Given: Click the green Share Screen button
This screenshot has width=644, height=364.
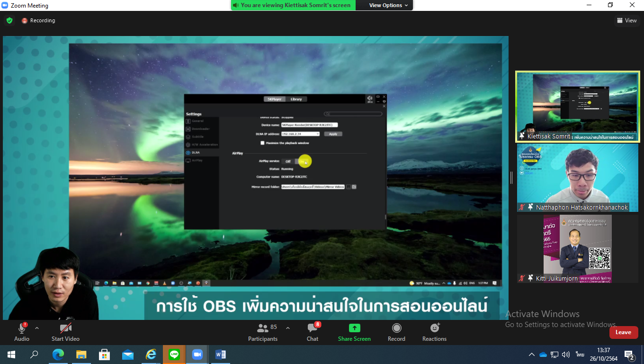Looking at the screenshot, I should tap(354, 332).
